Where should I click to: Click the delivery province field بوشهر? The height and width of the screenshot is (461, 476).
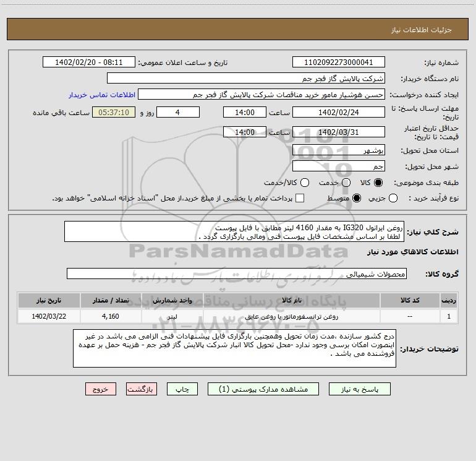point(339,150)
